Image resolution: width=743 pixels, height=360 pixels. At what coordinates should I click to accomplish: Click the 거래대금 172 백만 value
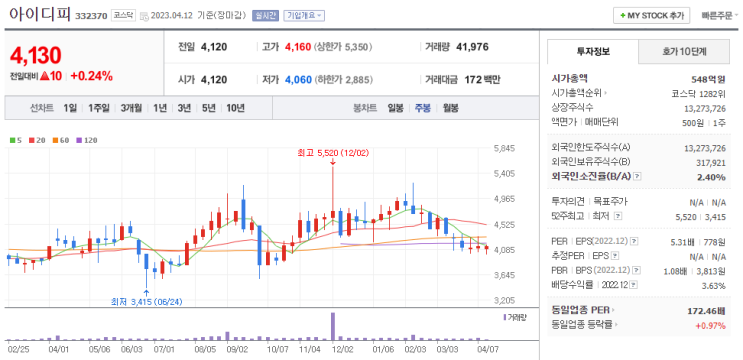click(482, 80)
